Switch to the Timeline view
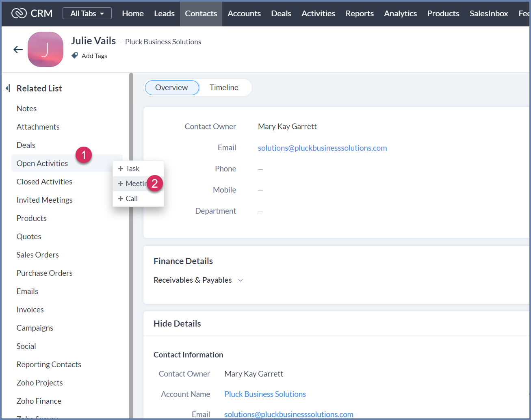This screenshot has width=531, height=420. [x=224, y=88]
